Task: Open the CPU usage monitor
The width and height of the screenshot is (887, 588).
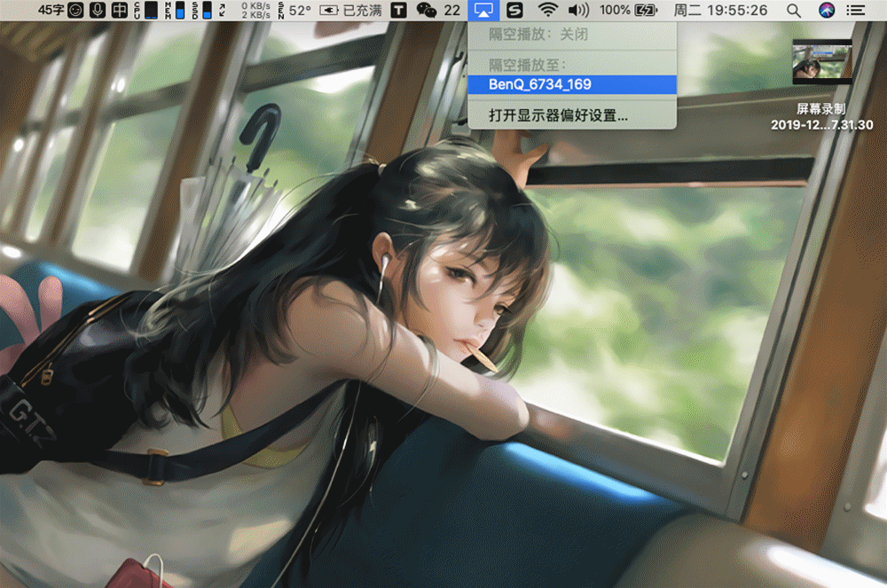Action: [x=146, y=10]
